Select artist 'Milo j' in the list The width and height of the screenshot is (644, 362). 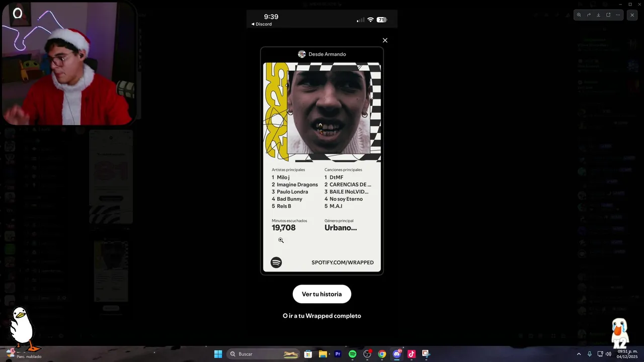(x=283, y=177)
